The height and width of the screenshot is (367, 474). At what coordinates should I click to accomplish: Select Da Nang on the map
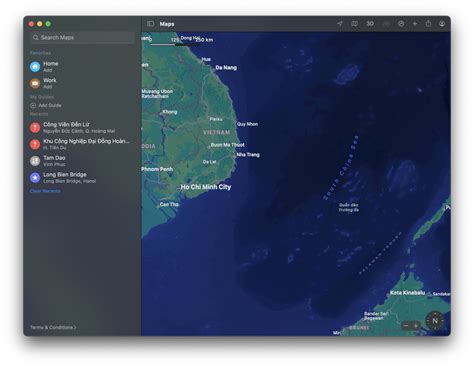tap(226, 68)
